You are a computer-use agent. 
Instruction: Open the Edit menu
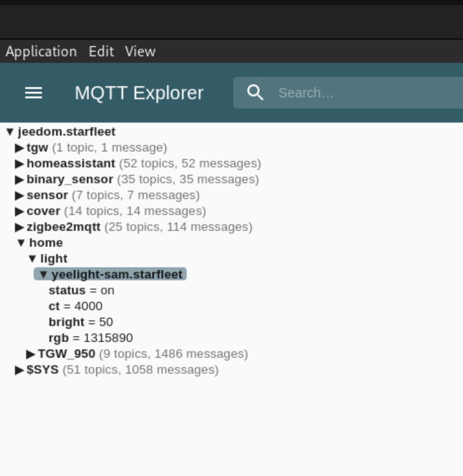tap(101, 52)
